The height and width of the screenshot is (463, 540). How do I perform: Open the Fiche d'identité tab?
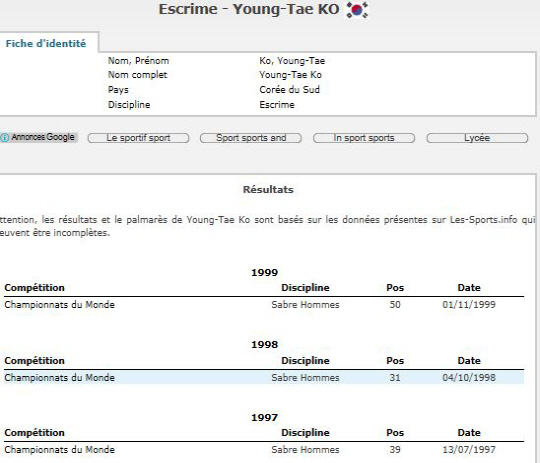click(x=46, y=43)
